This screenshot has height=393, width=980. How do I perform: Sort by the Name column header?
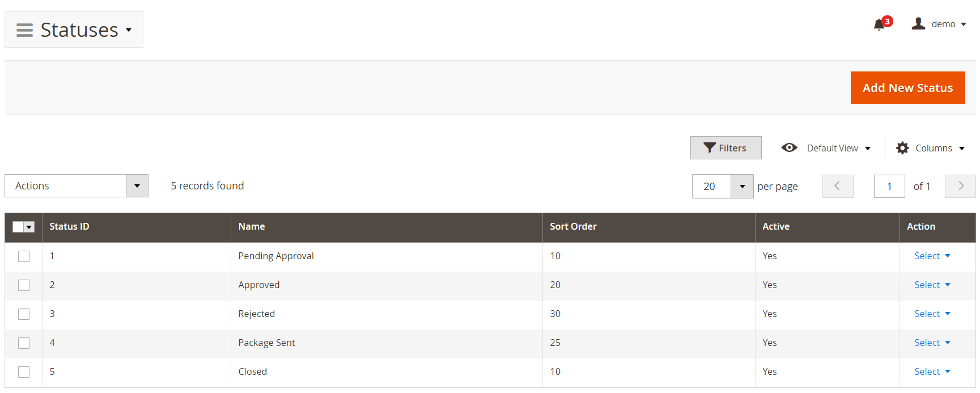(x=252, y=226)
